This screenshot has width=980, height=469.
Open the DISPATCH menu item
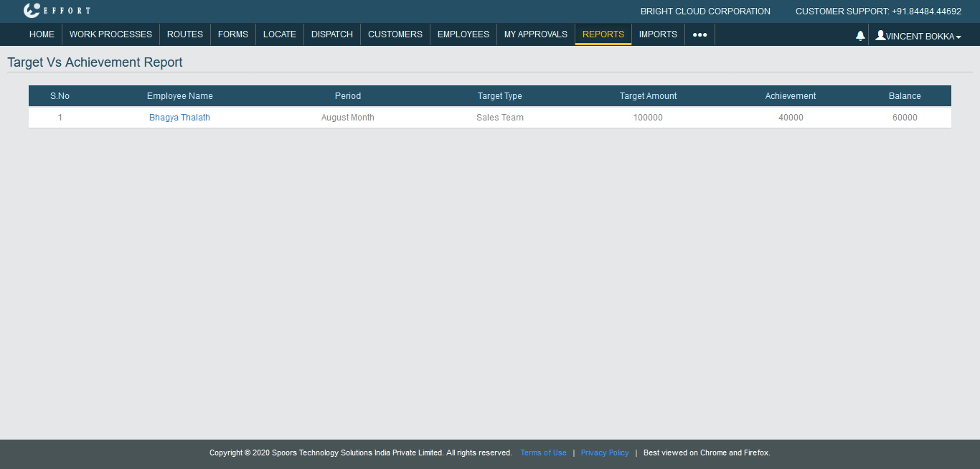tap(332, 34)
